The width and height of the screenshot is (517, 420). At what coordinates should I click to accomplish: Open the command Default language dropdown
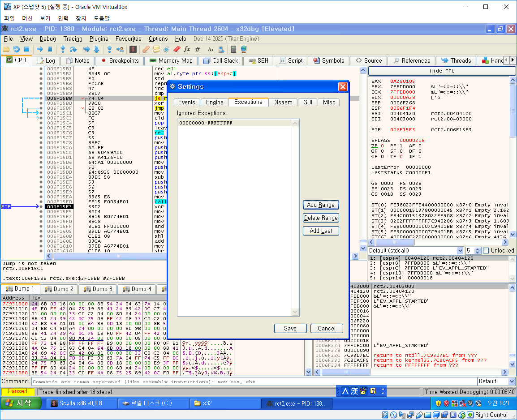tap(496, 381)
